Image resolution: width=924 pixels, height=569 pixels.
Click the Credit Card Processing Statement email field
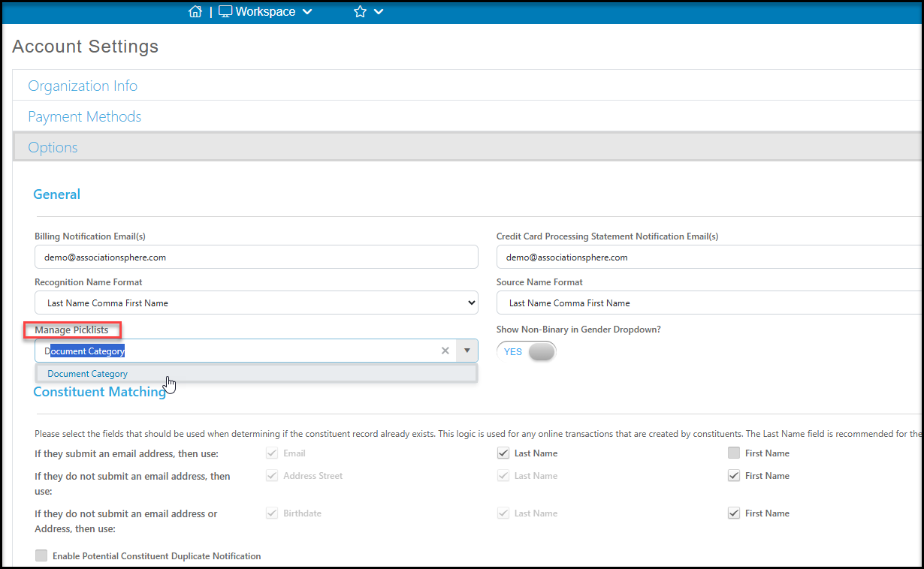tap(709, 257)
